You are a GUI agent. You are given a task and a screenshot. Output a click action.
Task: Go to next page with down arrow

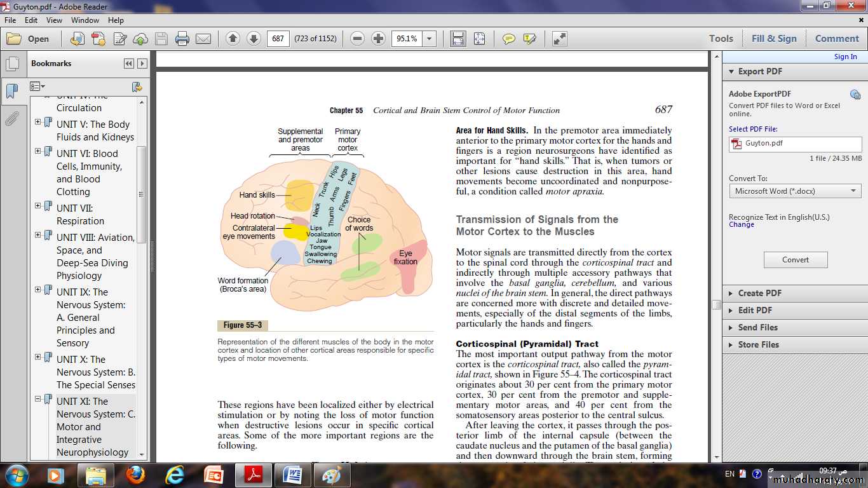(x=254, y=39)
